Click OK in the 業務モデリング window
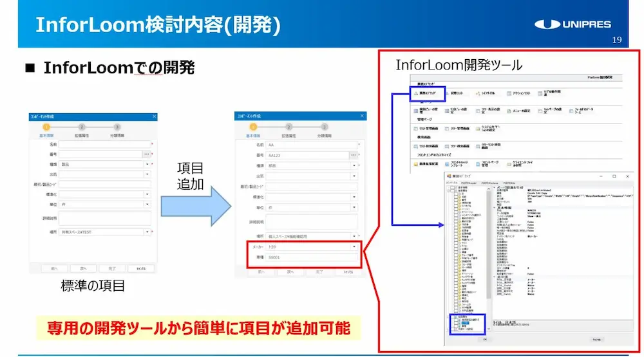644x357 pixels. pos(485,340)
